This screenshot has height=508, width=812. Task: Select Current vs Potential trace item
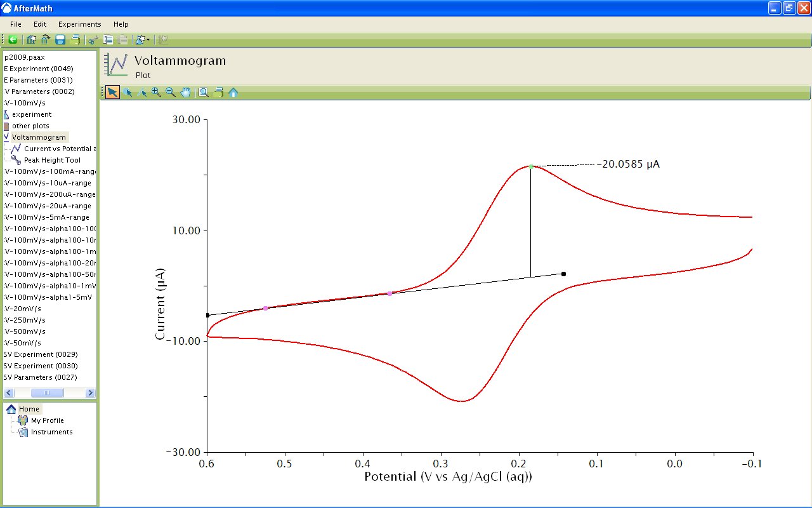tap(60, 149)
